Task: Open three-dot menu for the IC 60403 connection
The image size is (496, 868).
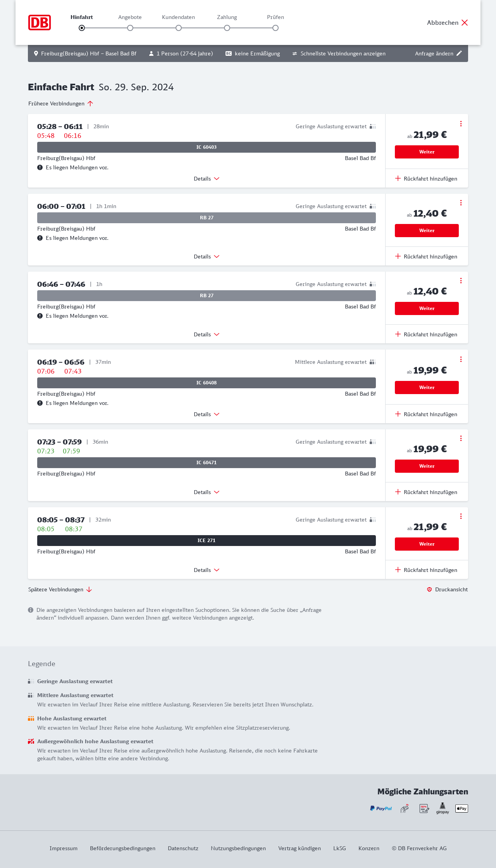Action: [x=461, y=124]
